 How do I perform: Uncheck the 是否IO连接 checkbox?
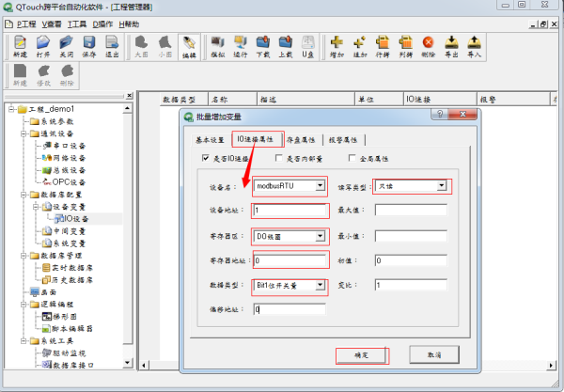click(207, 158)
